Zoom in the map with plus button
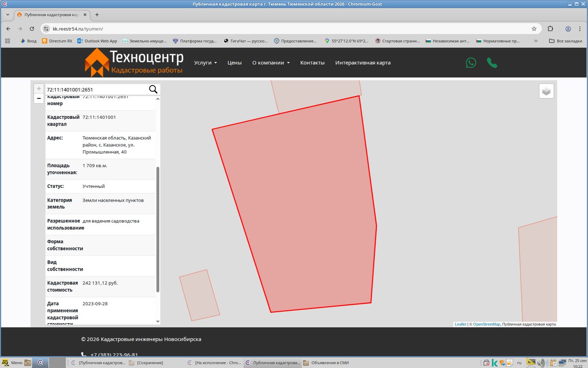The height and width of the screenshot is (368, 588). 39,89
